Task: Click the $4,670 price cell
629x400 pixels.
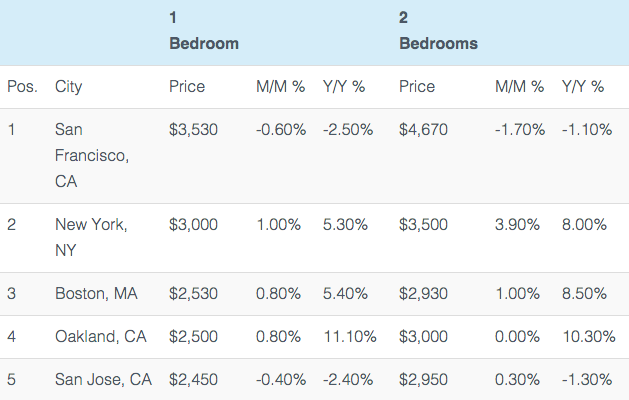Action: pos(423,130)
